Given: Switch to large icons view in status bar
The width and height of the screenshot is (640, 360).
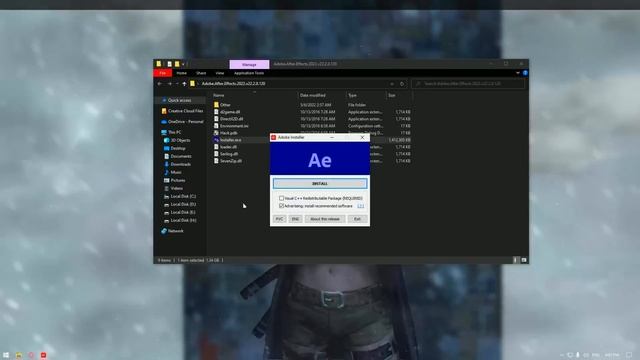Looking at the screenshot, I should [524, 260].
